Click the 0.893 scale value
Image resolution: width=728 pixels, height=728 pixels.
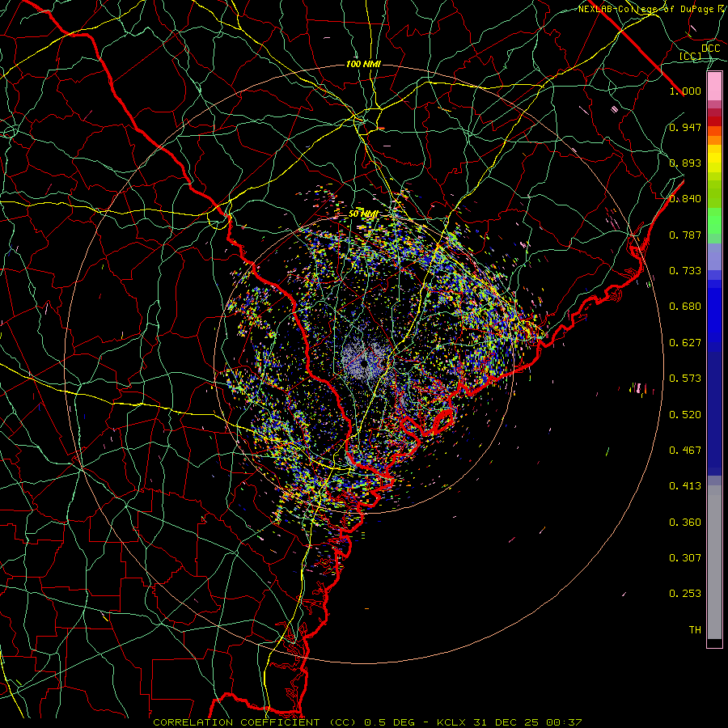point(685,163)
